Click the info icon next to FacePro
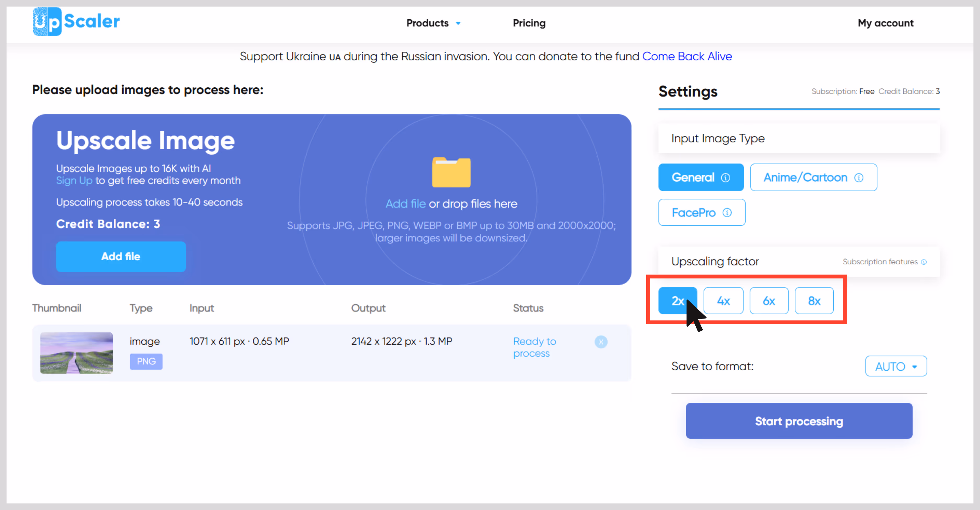Viewport: 980px width, 510px height. click(x=727, y=212)
